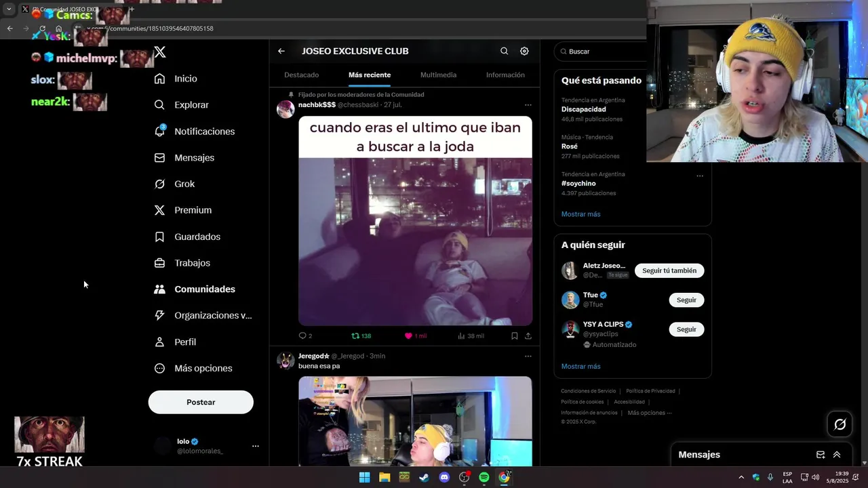Open the Información tab
This screenshot has height=488, width=868.
(505, 75)
